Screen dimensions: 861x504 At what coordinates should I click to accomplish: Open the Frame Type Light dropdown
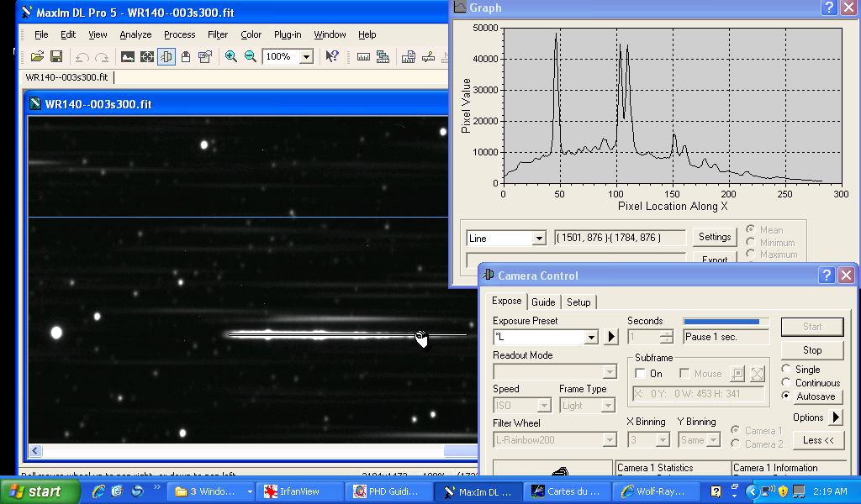[607, 405]
